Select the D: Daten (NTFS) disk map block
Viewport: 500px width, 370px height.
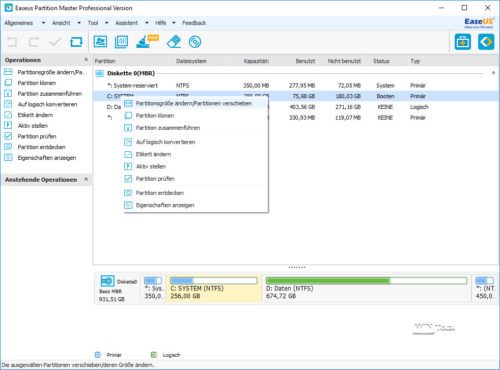point(367,288)
